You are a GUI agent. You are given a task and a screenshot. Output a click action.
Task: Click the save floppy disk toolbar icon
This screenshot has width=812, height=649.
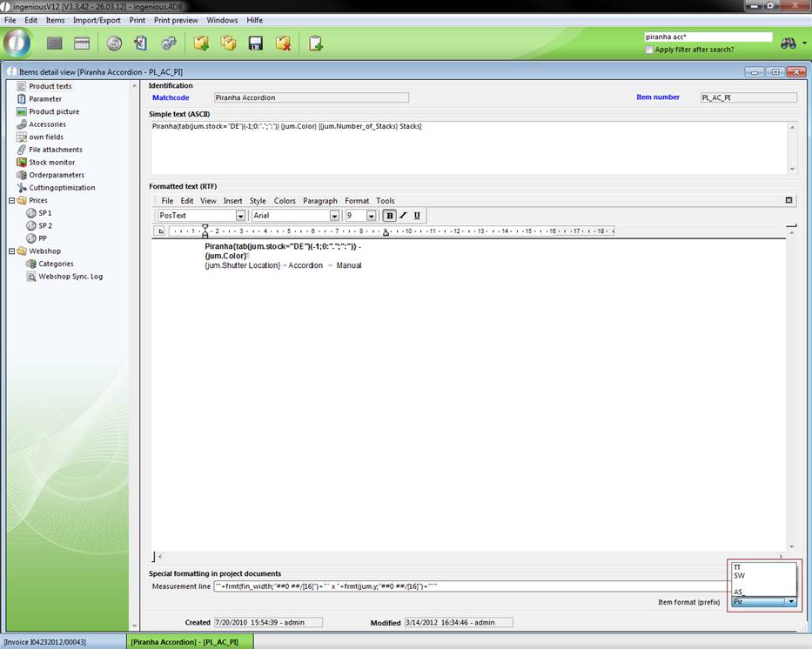click(x=255, y=43)
